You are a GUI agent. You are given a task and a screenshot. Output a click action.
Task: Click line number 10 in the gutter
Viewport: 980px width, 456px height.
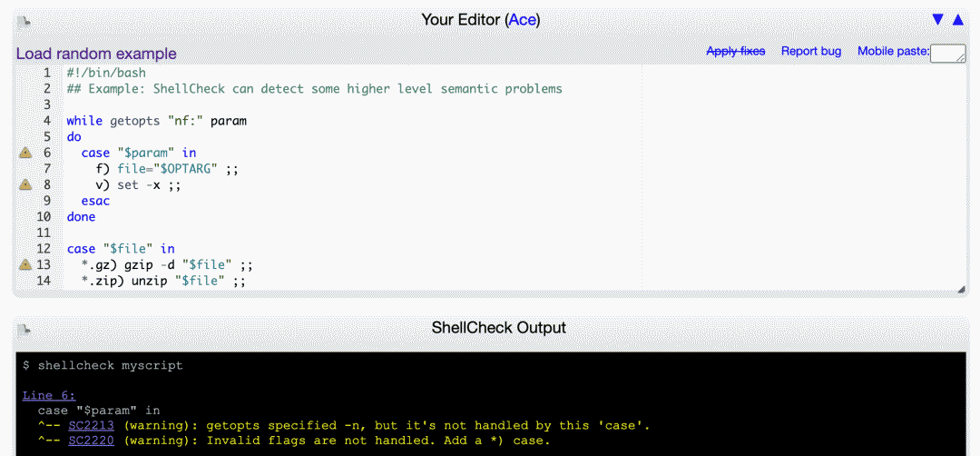click(44, 217)
